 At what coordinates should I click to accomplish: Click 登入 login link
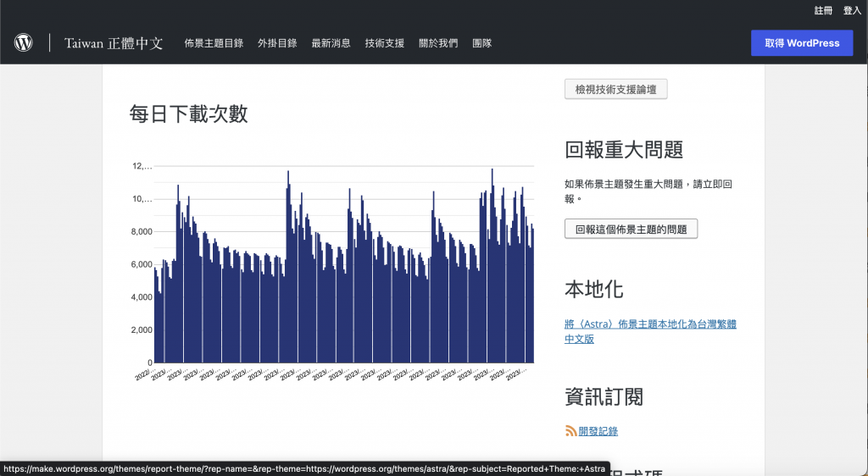[x=852, y=10]
